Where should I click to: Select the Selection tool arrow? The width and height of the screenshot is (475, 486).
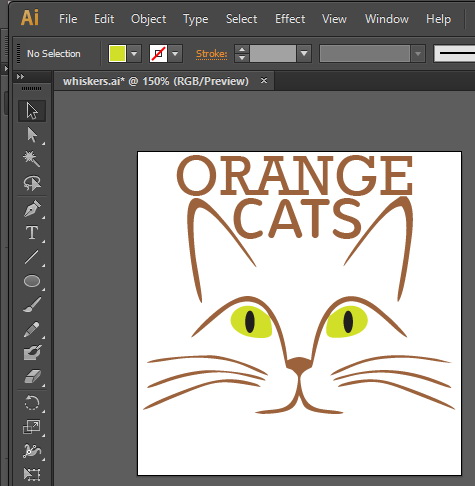pos(32,111)
